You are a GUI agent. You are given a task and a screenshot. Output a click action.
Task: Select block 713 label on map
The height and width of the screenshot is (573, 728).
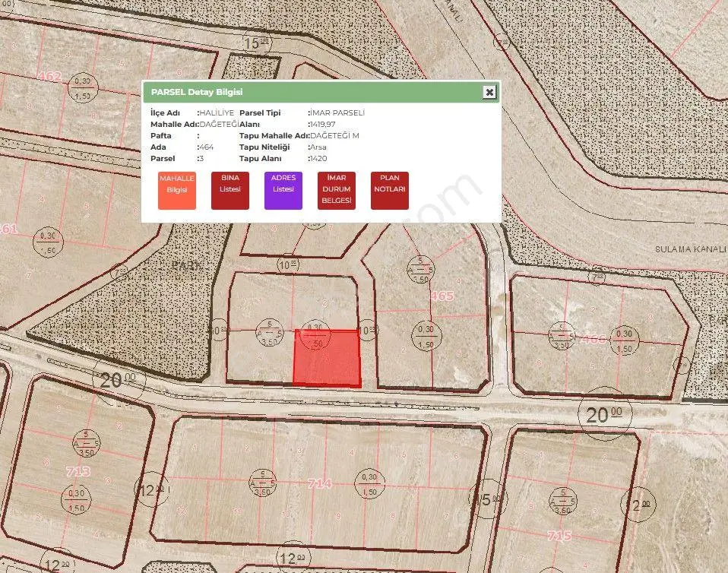click(x=78, y=471)
